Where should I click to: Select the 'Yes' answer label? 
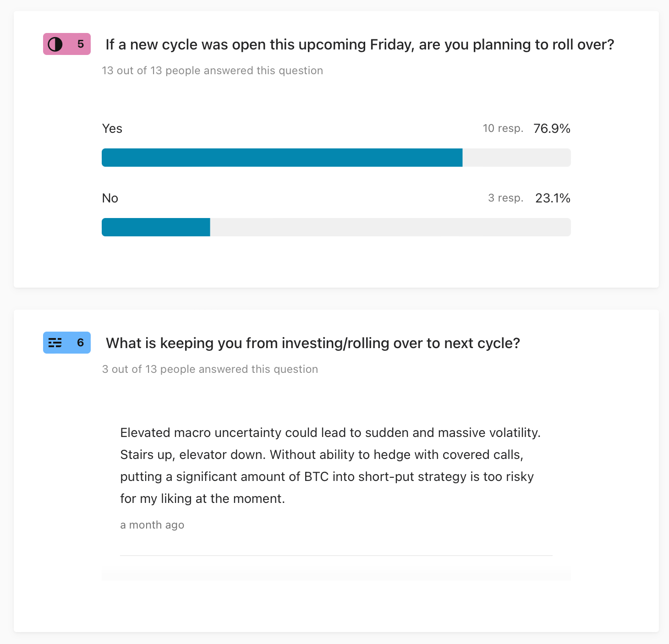coord(112,129)
